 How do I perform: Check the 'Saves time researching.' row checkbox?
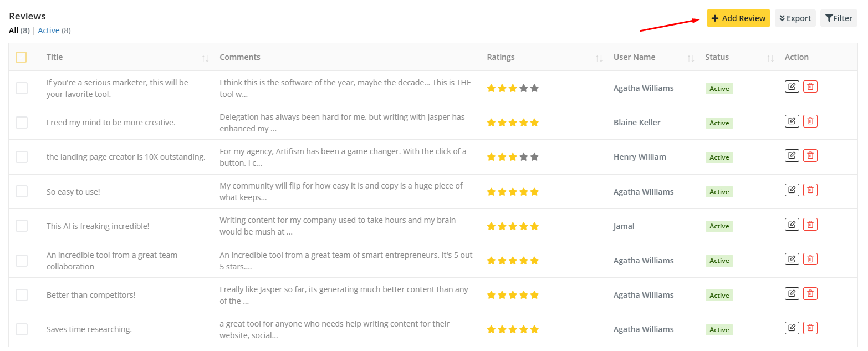click(x=22, y=329)
